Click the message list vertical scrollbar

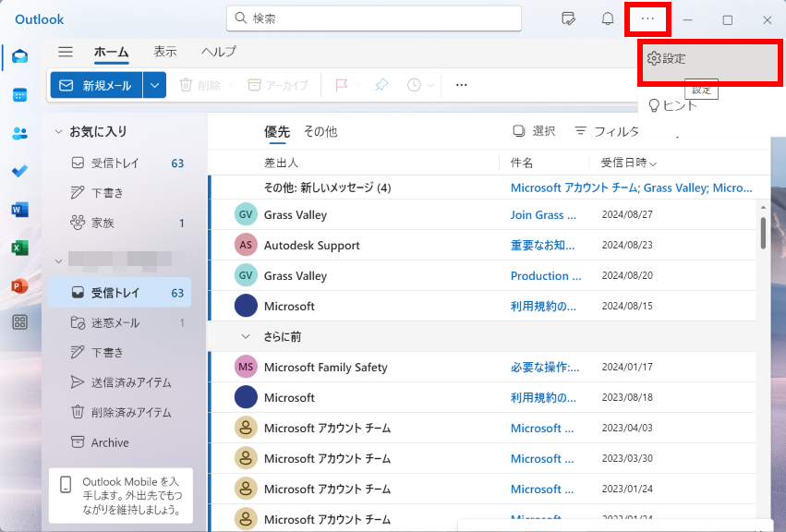[763, 232]
